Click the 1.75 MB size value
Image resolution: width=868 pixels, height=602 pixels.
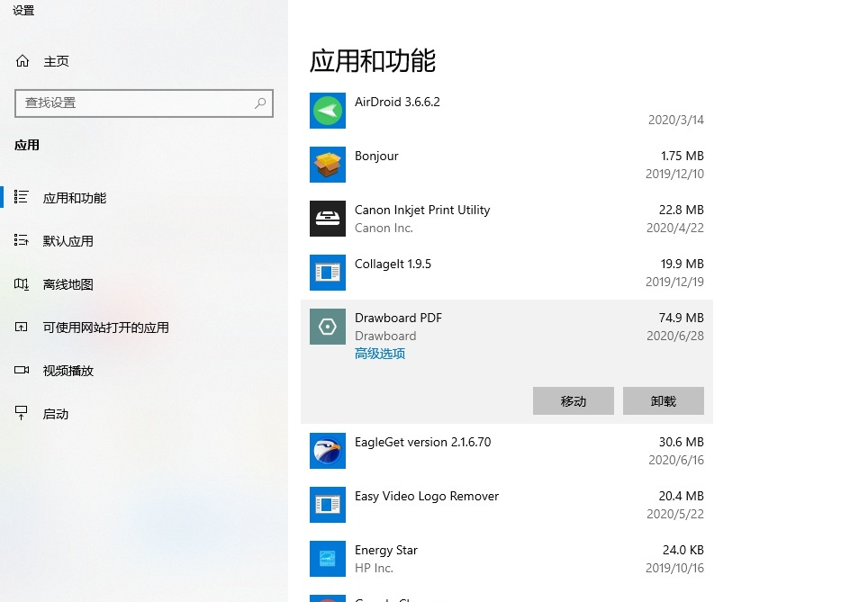683,156
